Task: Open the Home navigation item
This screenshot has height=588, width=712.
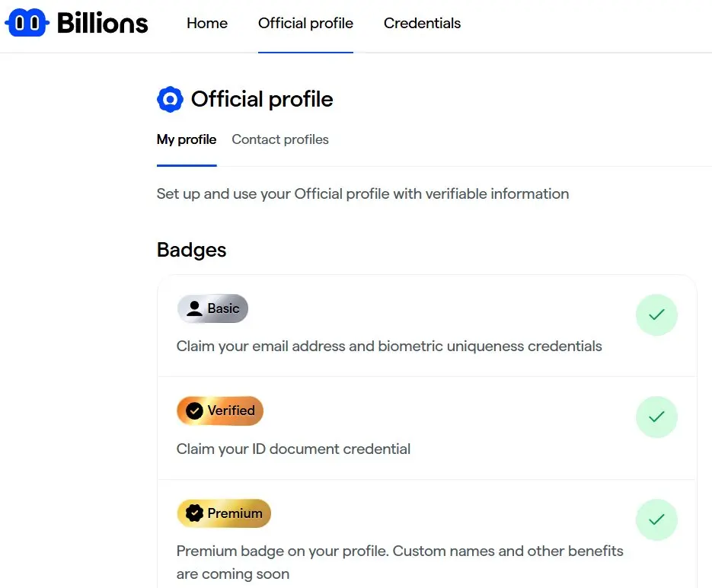Action: pyautogui.click(x=207, y=24)
